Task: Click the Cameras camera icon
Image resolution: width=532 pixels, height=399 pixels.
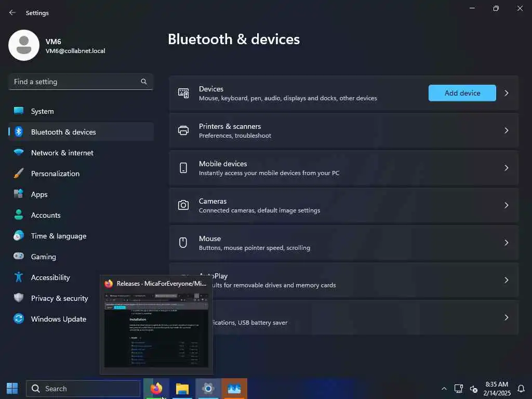Action: [183, 205]
